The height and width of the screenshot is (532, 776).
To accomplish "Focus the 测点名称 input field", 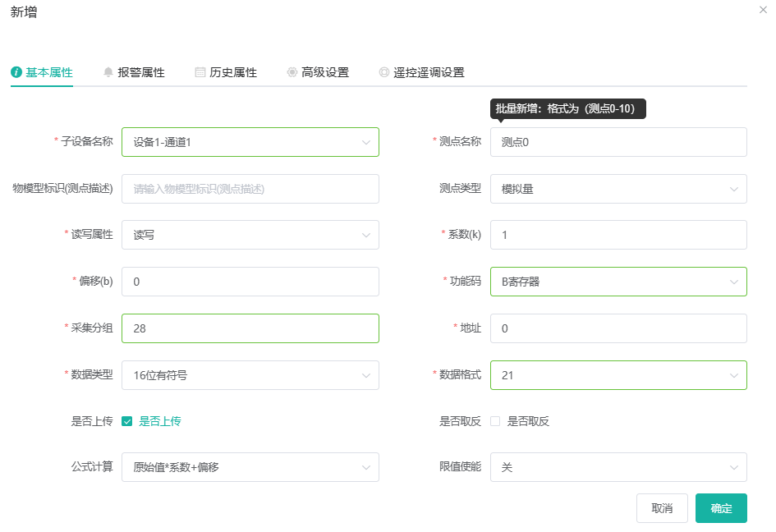I will click(618, 142).
